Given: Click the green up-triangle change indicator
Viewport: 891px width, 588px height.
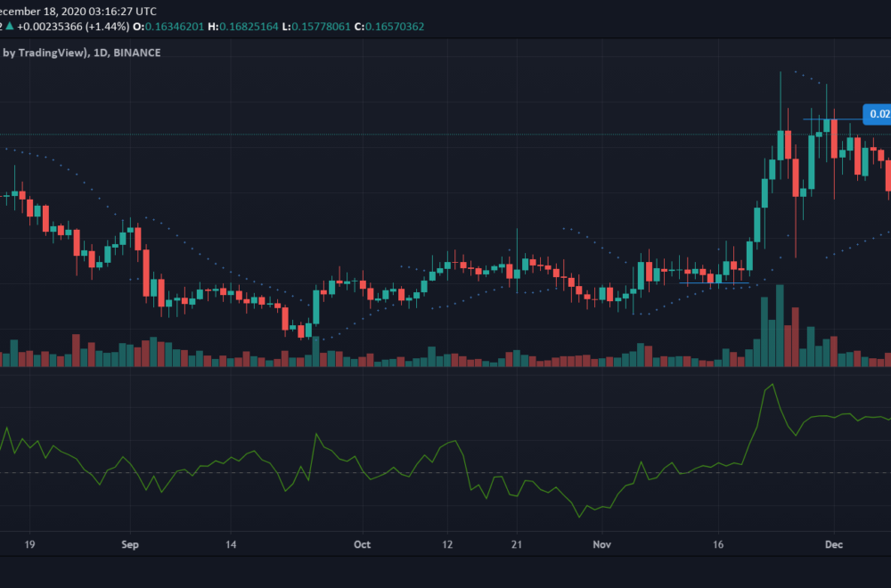Looking at the screenshot, I should coord(10,26).
